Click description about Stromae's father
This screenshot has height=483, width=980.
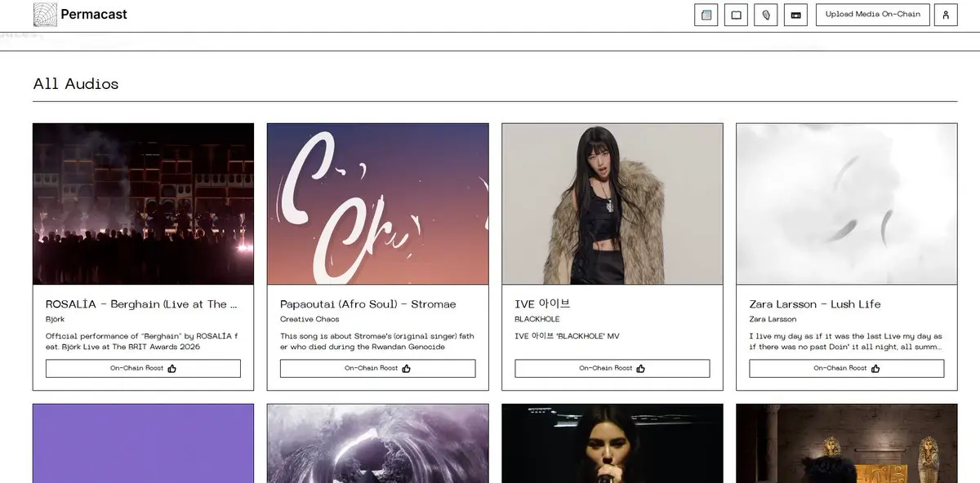pos(377,341)
